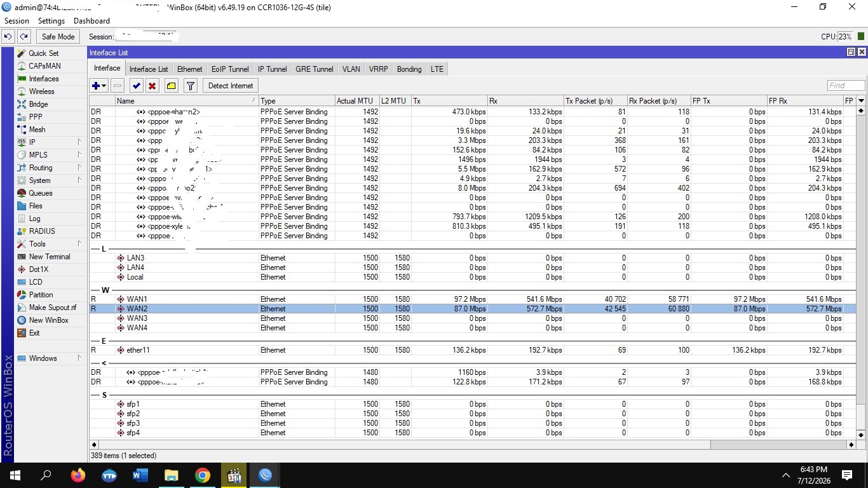Image resolution: width=868 pixels, height=488 pixels.
Task: Open the Dashboard menu
Action: coord(92,21)
